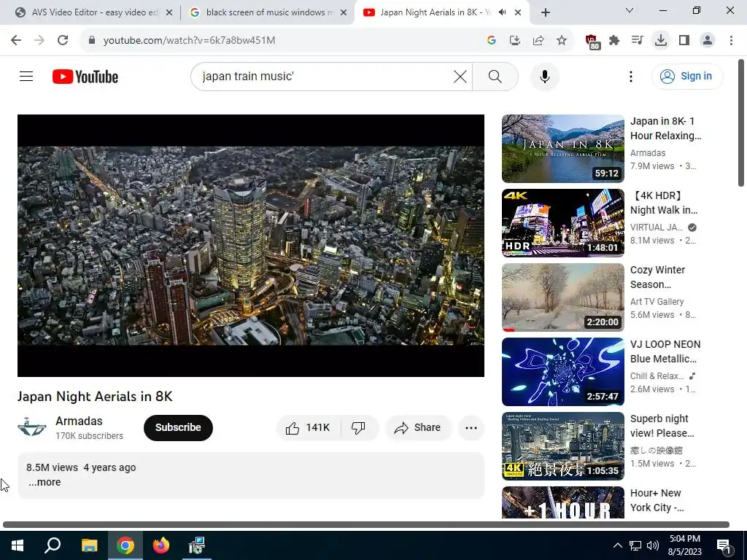This screenshot has height=560, width=747.
Task: Open 4K HDR night walk thumbnail
Action: [562, 223]
